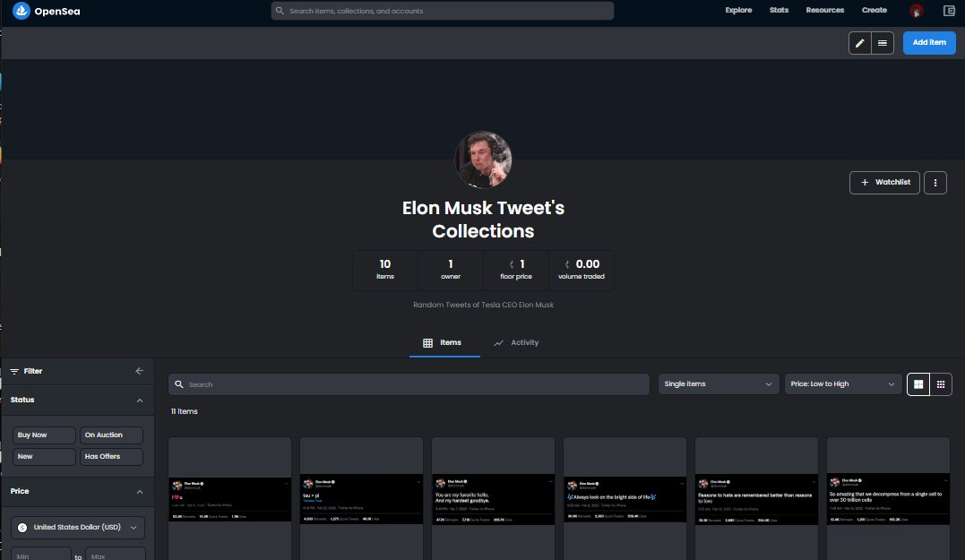Open the Create menu item
The height and width of the screenshot is (560, 965).
[874, 11]
